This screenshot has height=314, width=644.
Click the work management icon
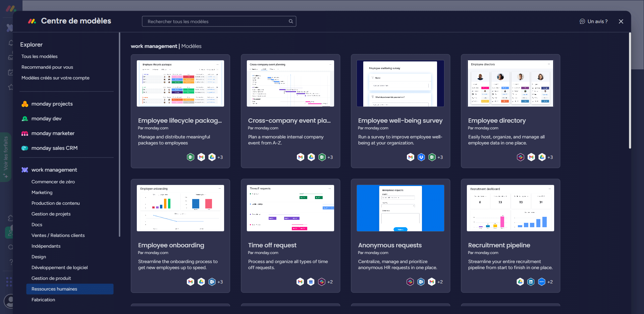point(25,170)
